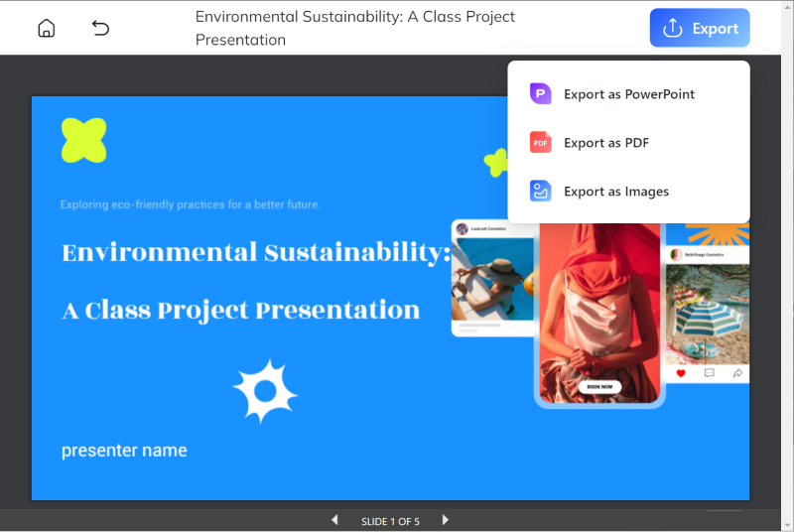Select the white starburst shape
This screenshot has width=794, height=532.
coord(265,391)
